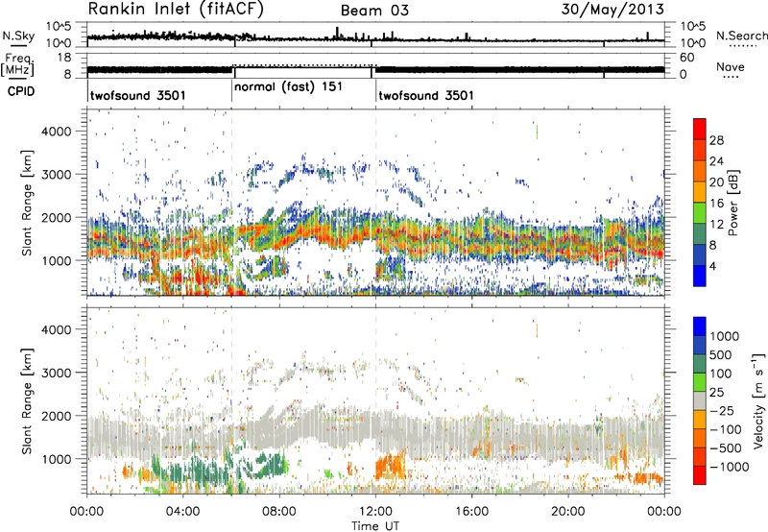768x532 pixels.
Task: Click the '18' frequency axis value
Action: point(64,58)
